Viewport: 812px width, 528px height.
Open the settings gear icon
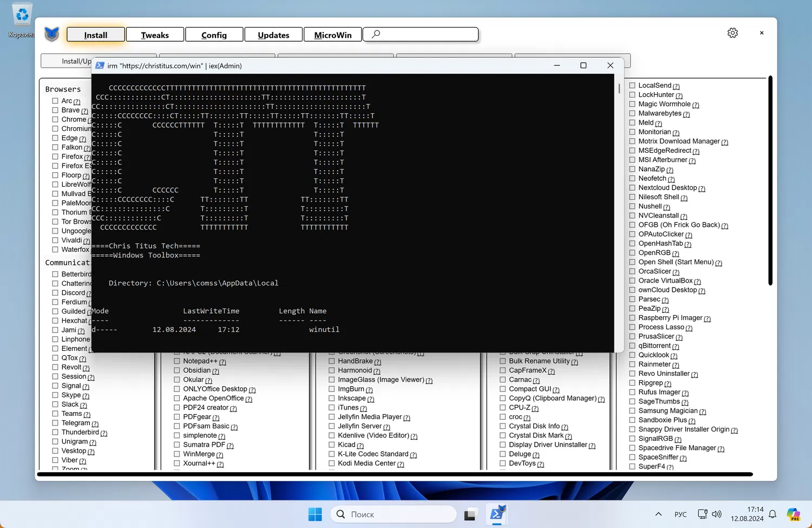(x=732, y=33)
